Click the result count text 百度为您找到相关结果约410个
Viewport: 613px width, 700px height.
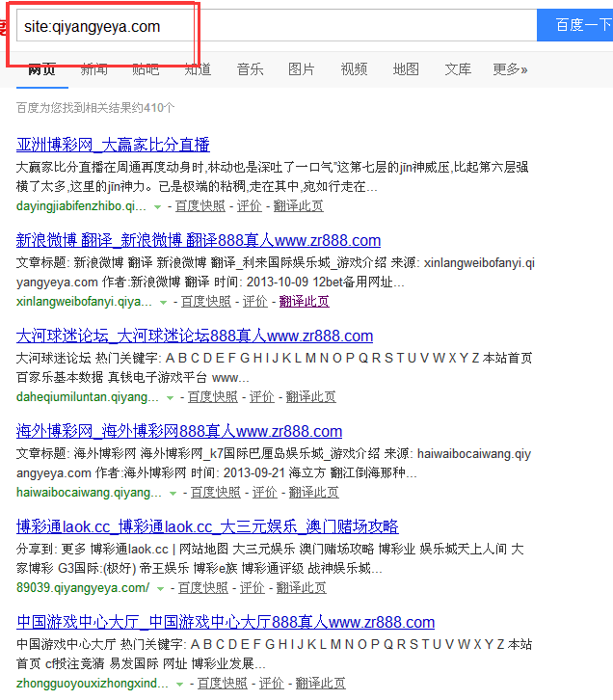(95, 108)
